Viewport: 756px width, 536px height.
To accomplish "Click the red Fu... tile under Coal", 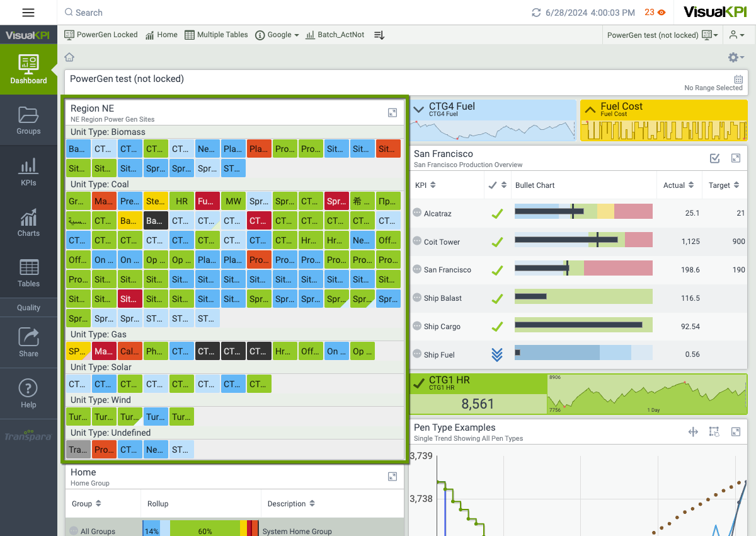I will [207, 201].
